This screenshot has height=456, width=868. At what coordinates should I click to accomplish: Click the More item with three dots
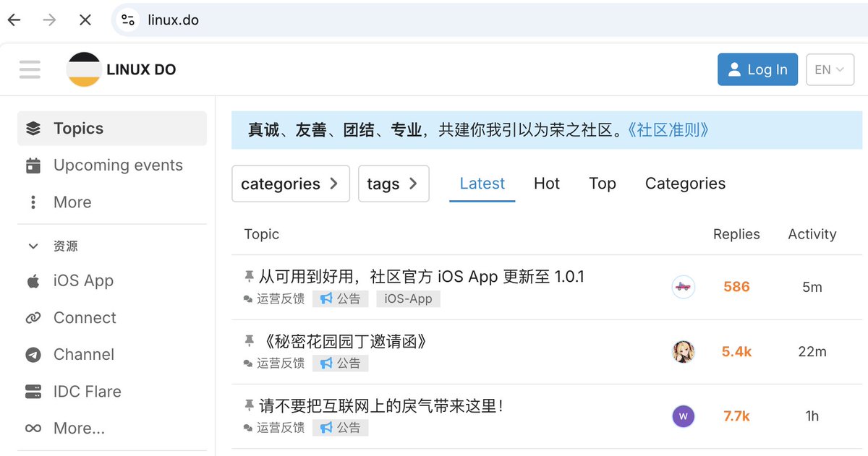click(x=112, y=202)
